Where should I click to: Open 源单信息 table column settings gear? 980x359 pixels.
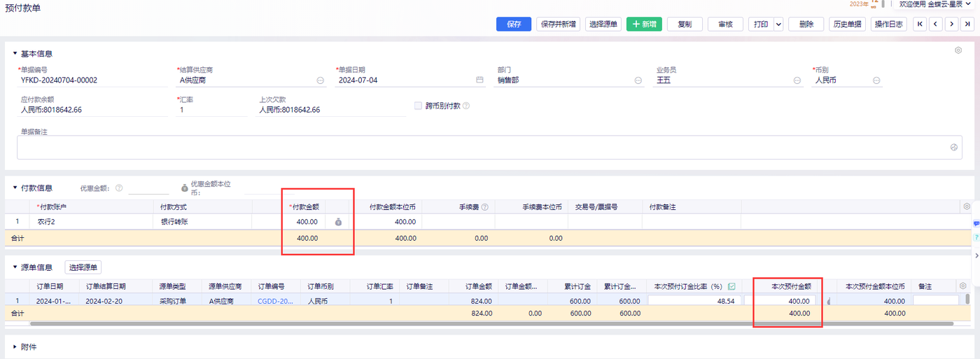coord(962,286)
